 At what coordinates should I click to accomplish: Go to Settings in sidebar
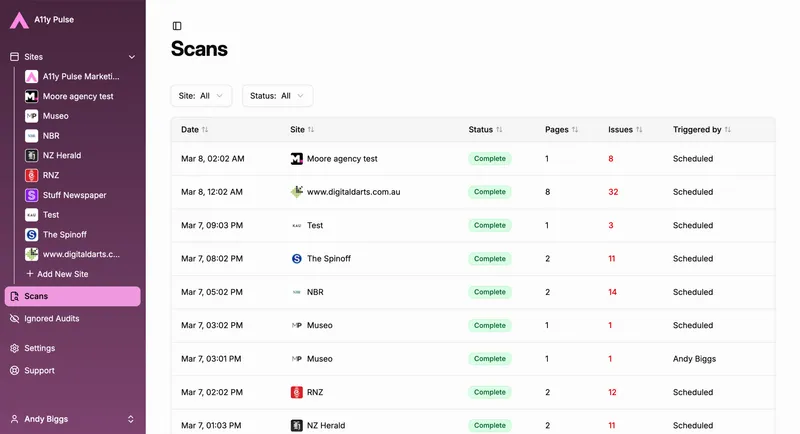(x=72, y=348)
